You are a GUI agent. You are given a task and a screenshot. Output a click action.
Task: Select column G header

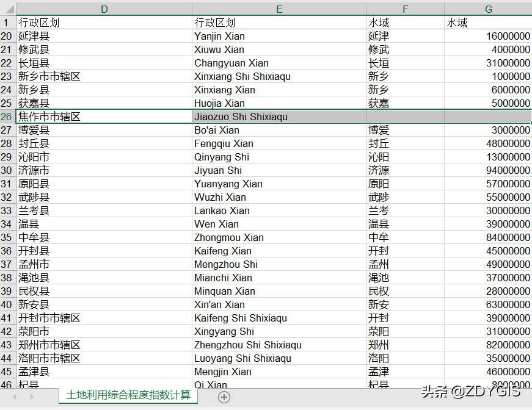[488, 9]
